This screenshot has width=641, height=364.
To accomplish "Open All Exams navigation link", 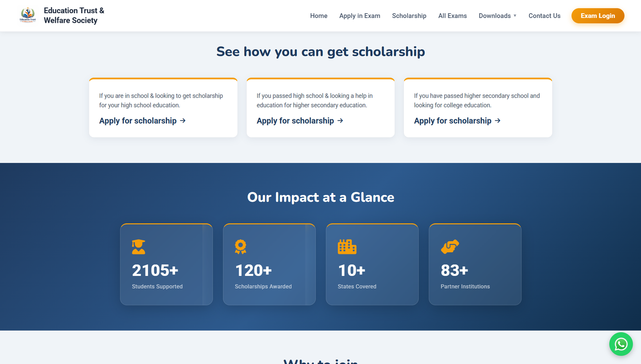I will tap(452, 16).
